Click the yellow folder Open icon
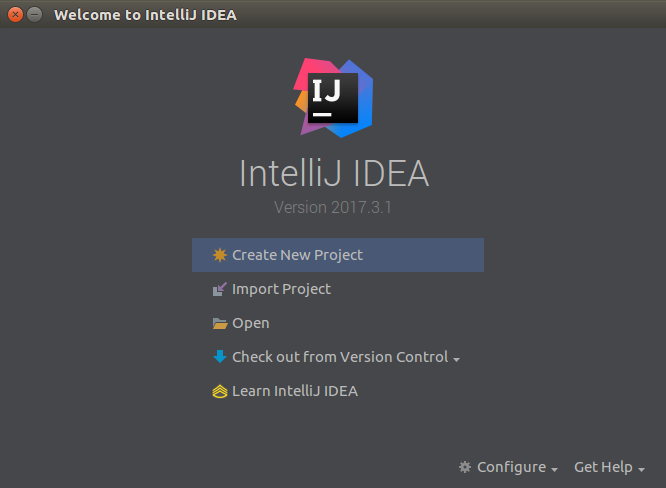 coord(220,324)
